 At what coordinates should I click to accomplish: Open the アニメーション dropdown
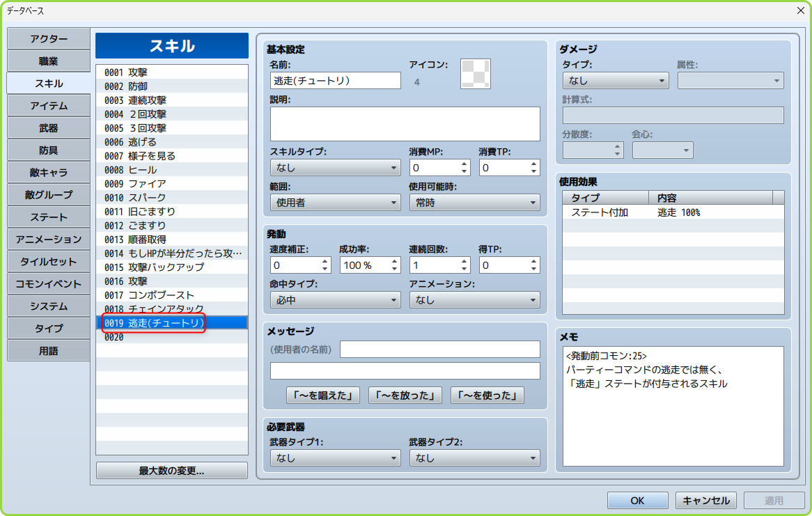point(474,300)
